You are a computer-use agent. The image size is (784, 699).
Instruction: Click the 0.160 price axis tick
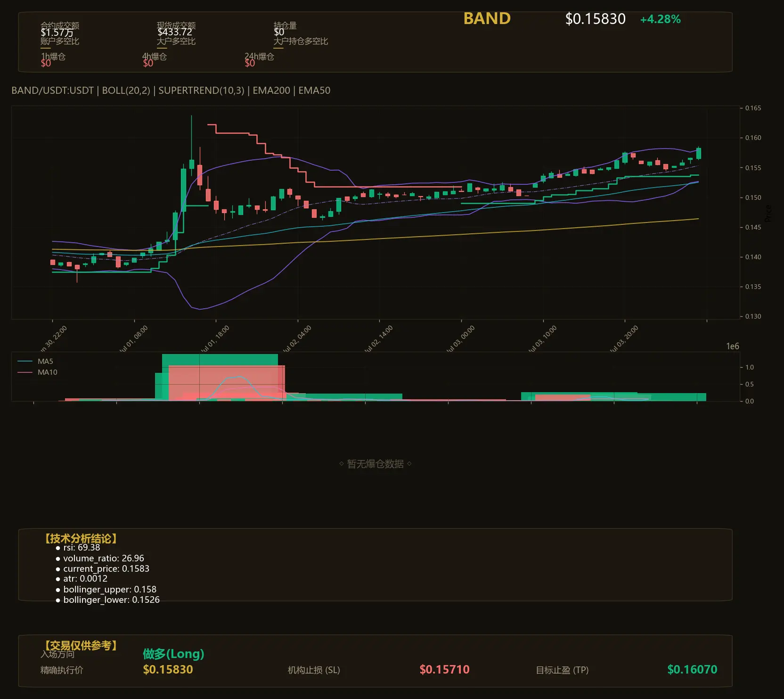pos(753,138)
